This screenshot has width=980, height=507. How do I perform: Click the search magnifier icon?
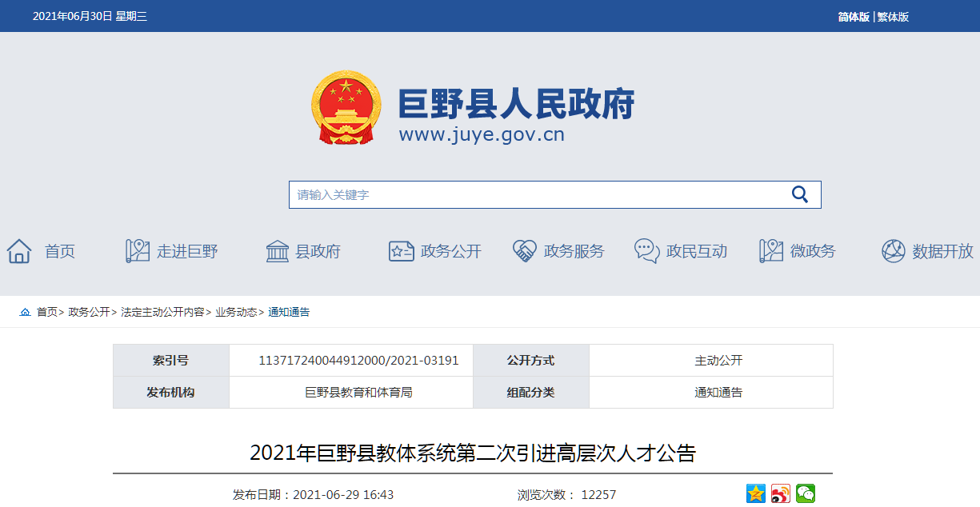pyautogui.click(x=799, y=194)
